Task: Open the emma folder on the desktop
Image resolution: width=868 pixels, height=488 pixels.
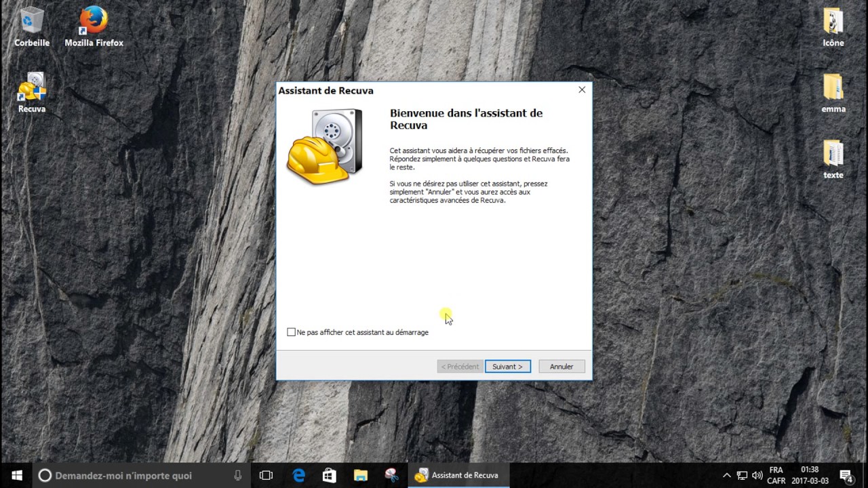Action: tap(833, 93)
